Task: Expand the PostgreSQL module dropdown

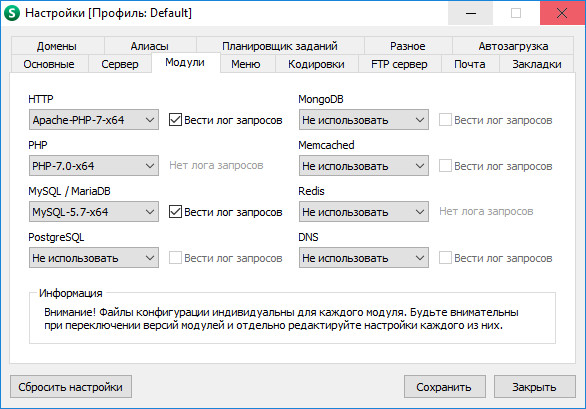Action: pos(94,258)
